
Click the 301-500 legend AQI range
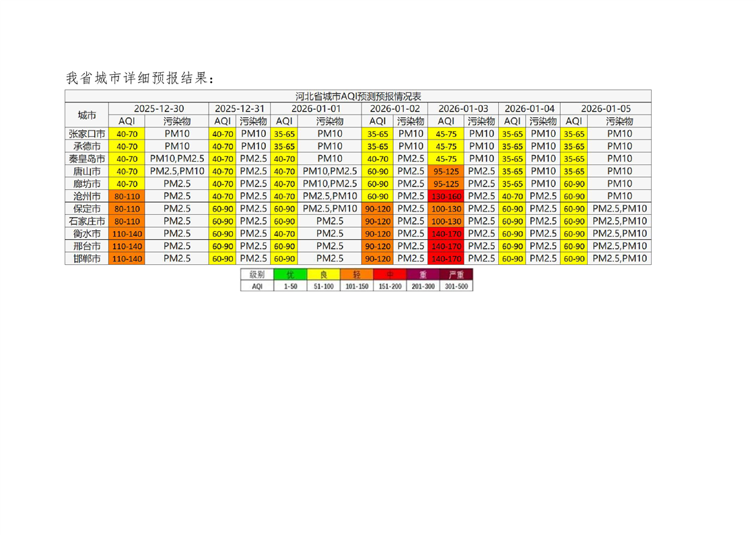[456, 286]
